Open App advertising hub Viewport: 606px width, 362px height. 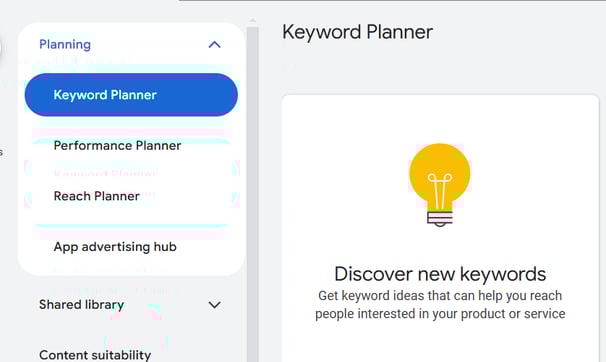pyautogui.click(x=115, y=247)
